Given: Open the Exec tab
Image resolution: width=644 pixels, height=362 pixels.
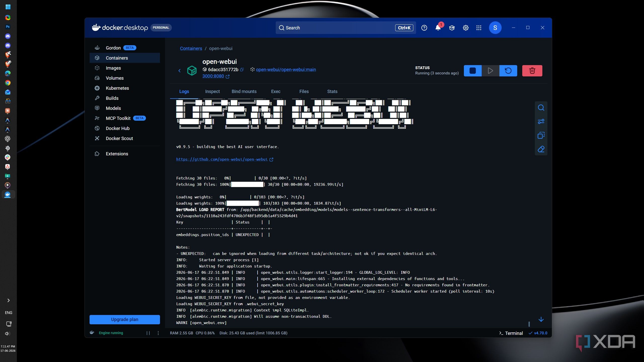Looking at the screenshot, I should click(x=276, y=92).
